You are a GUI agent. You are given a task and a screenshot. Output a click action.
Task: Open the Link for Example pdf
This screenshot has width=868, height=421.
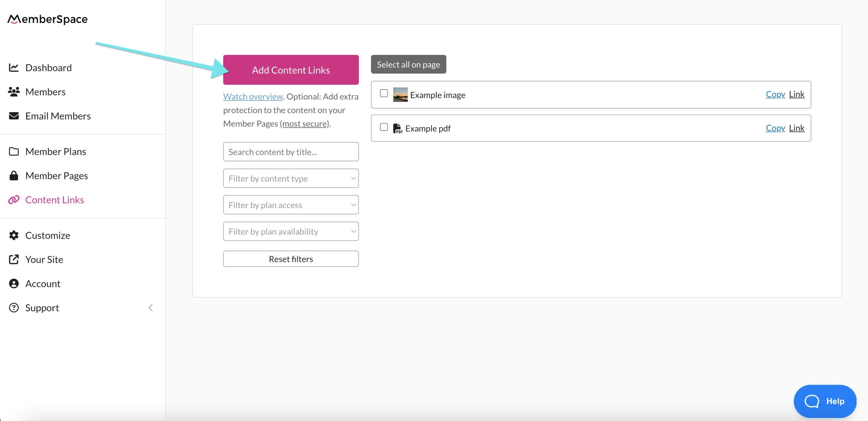point(796,128)
